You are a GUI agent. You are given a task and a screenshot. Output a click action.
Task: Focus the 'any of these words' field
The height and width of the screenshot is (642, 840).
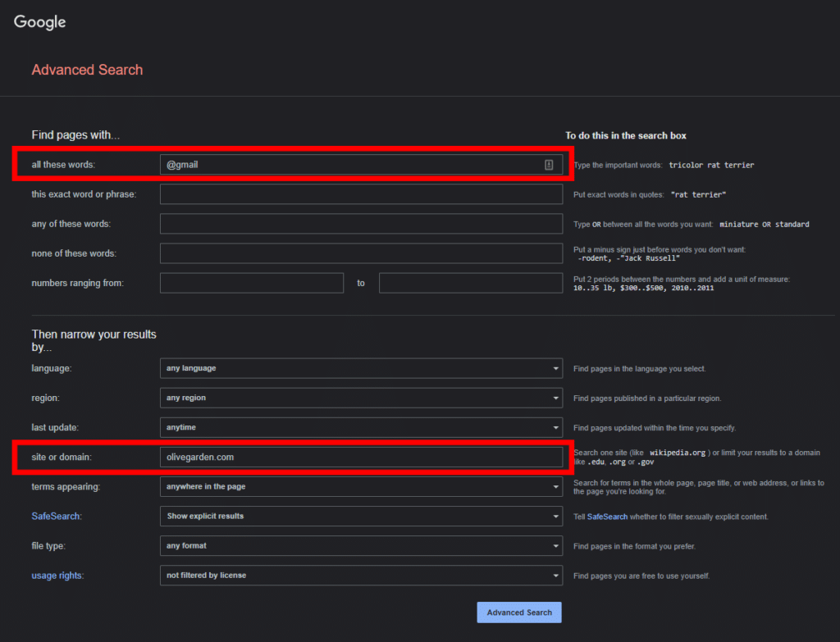tap(361, 224)
